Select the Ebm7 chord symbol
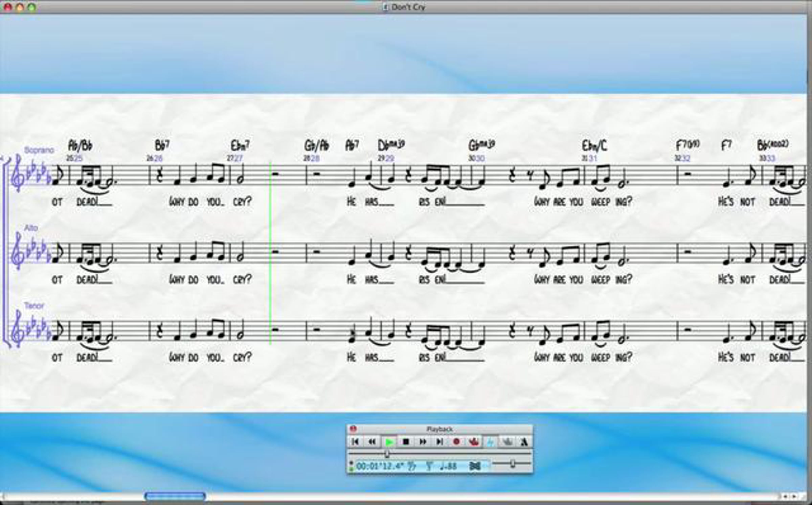Image resolution: width=812 pixels, height=505 pixels. [240, 146]
